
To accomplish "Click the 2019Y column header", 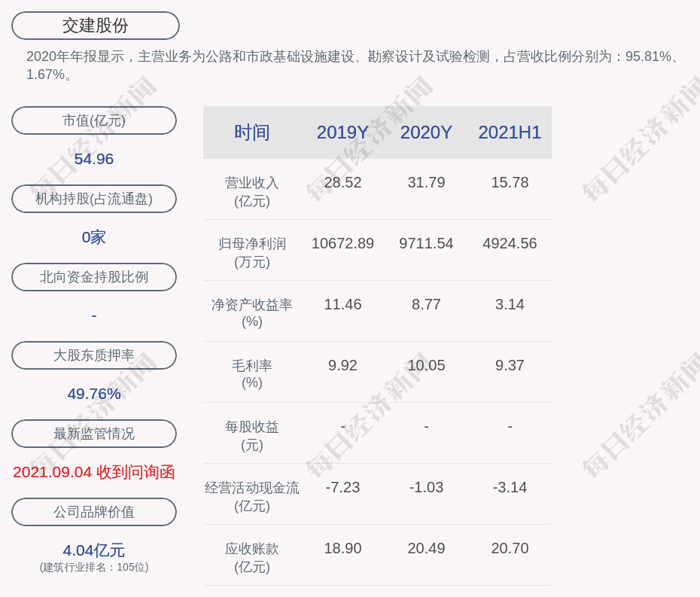I will click(x=342, y=132).
